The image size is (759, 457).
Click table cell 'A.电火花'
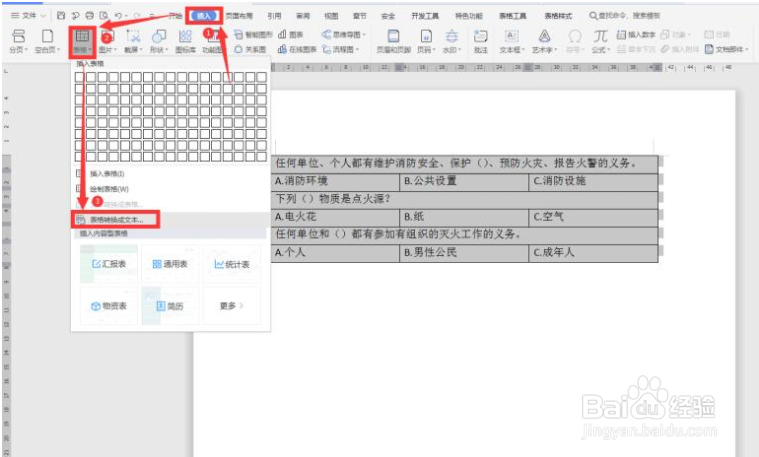click(x=335, y=217)
